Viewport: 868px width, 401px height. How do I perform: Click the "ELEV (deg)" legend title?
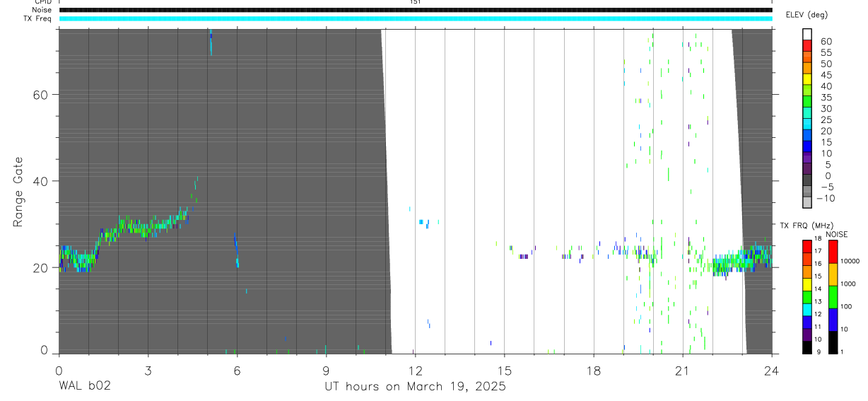coord(807,15)
